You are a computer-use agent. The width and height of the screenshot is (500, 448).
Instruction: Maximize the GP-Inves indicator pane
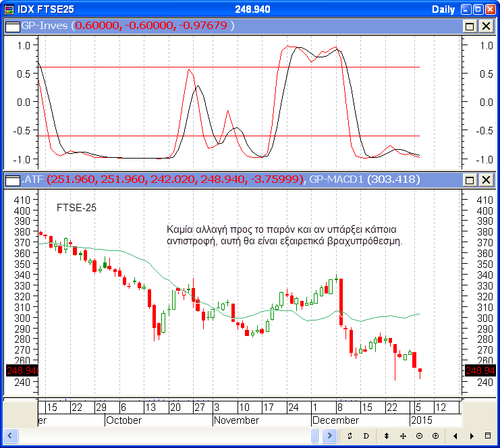click(x=470, y=26)
